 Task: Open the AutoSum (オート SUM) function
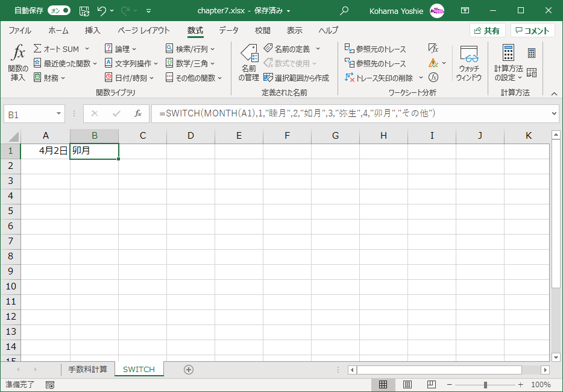[61, 49]
